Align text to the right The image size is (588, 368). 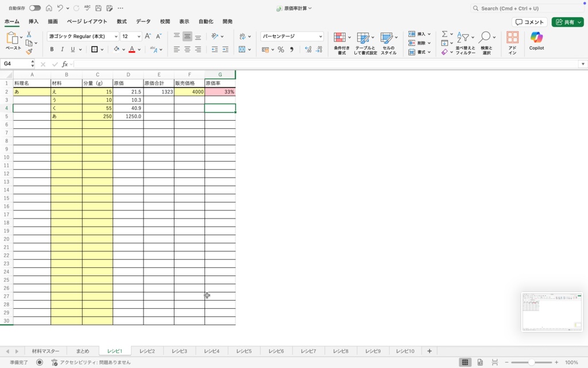198,49
